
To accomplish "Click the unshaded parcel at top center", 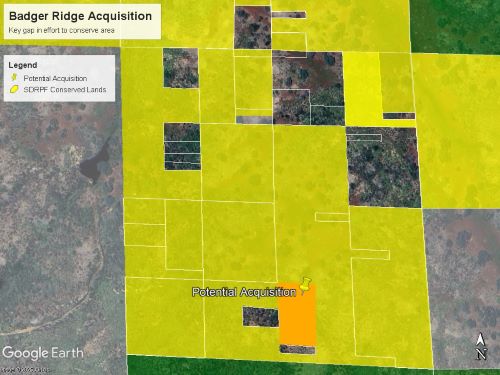I will (x=252, y=27).
